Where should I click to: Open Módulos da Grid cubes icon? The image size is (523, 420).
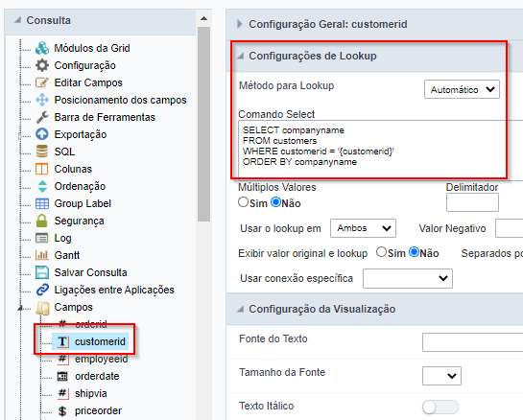42,48
